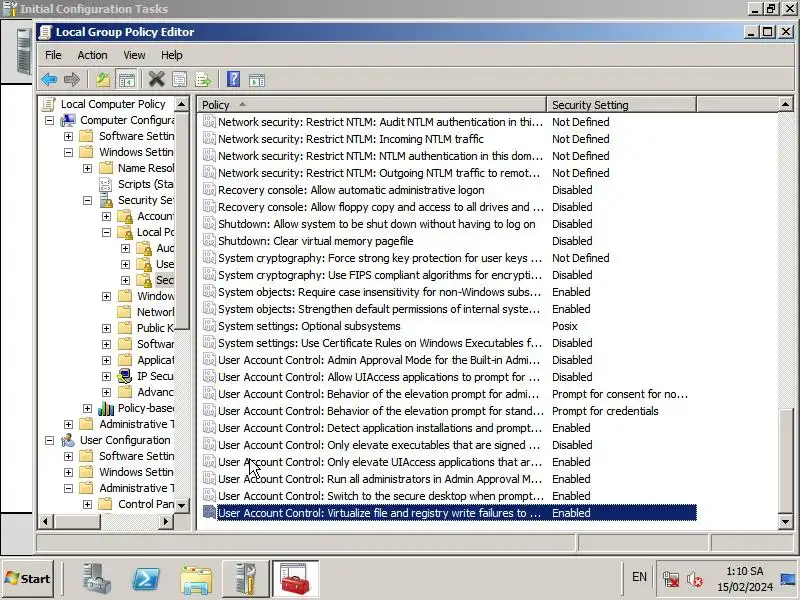Screen dimensions: 800x600
Task: Toggle Show/Hide Action Pane icon
Action: [x=257, y=80]
